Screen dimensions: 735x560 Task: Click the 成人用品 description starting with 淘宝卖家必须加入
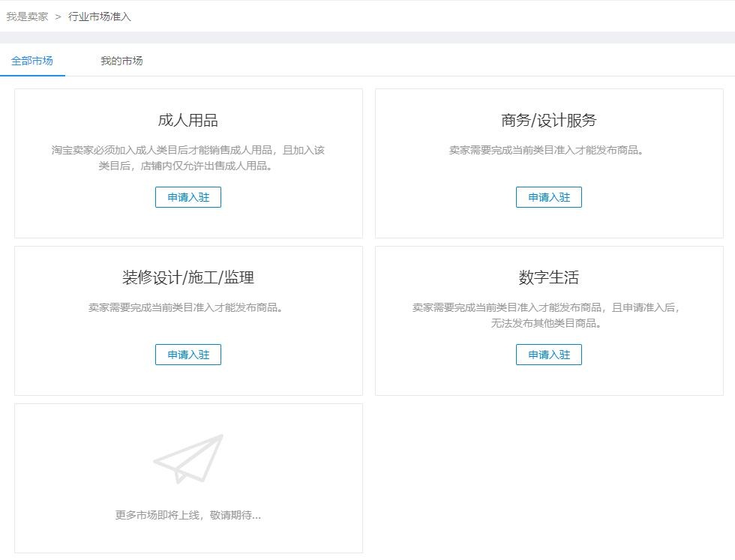(188, 158)
